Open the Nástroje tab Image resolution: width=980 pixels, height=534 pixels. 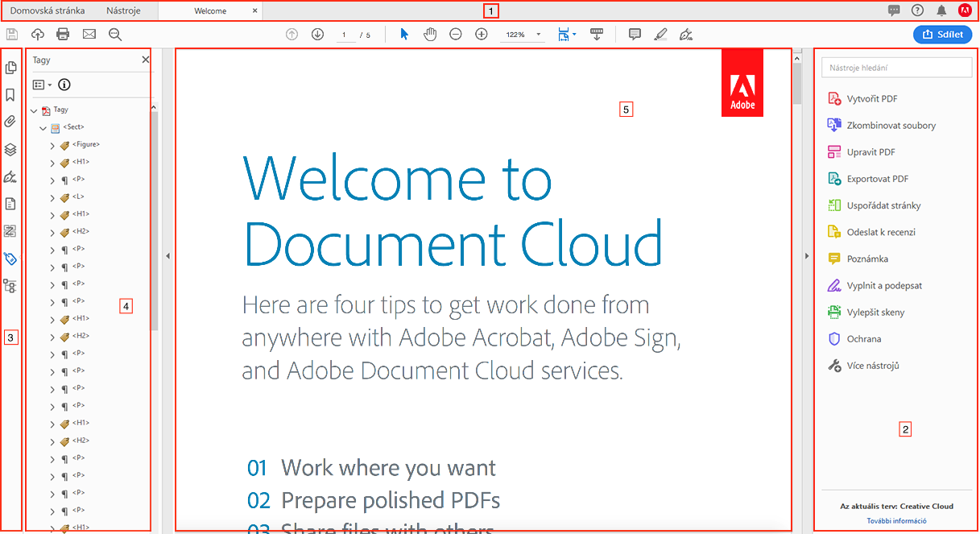[124, 11]
